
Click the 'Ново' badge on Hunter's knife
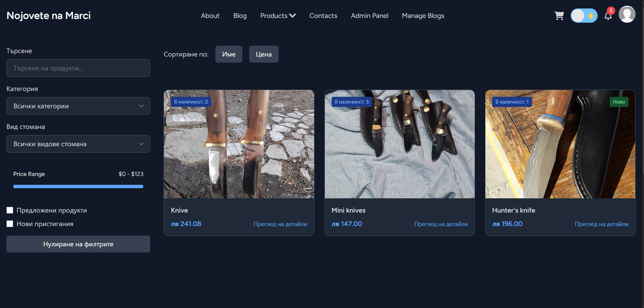(619, 102)
